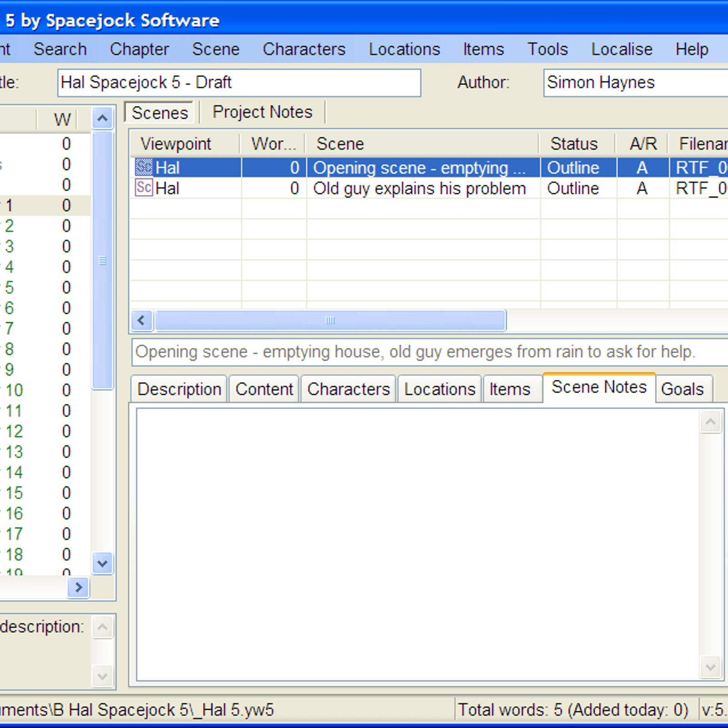This screenshot has height=728, width=728.
Task: Click inside the Scene Notes text area
Action: coord(418,544)
